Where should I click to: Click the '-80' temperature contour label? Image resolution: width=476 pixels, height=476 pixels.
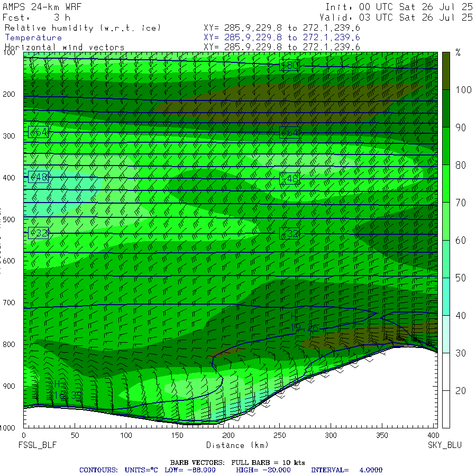pyautogui.click(x=290, y=65)
